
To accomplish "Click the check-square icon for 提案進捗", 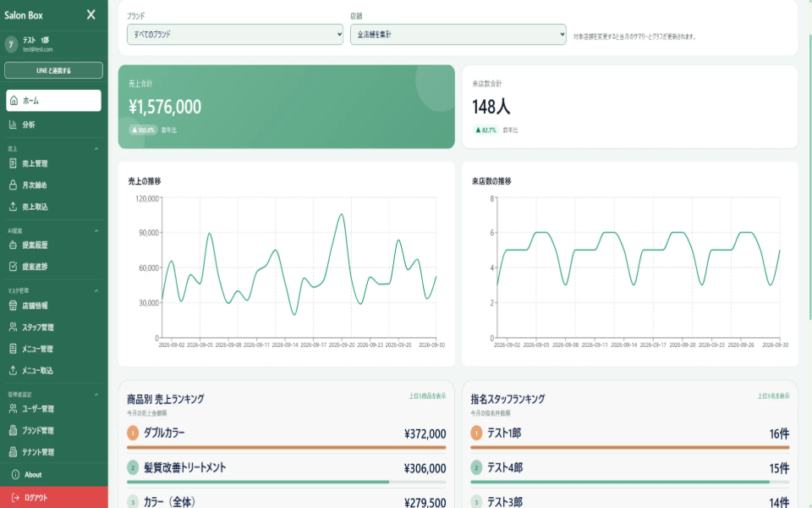I will pyautogui.click(x=13, y=267).
